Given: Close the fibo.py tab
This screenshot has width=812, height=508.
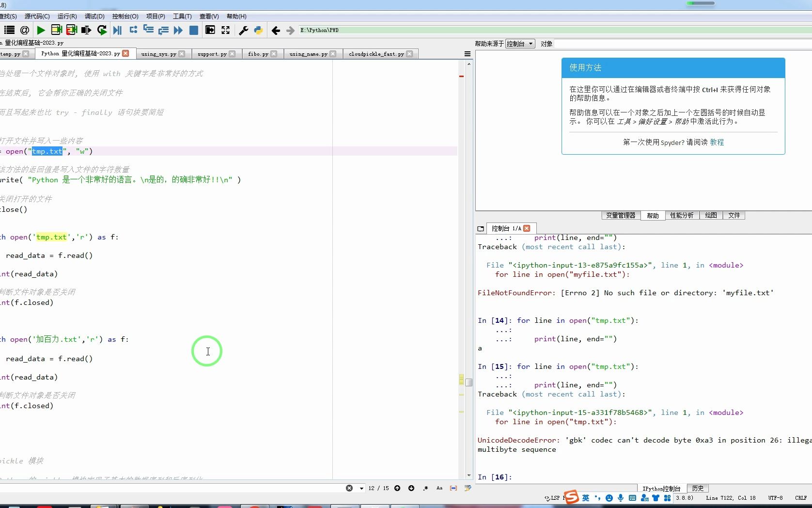Looking at the screenshot, I should [274, 54].
